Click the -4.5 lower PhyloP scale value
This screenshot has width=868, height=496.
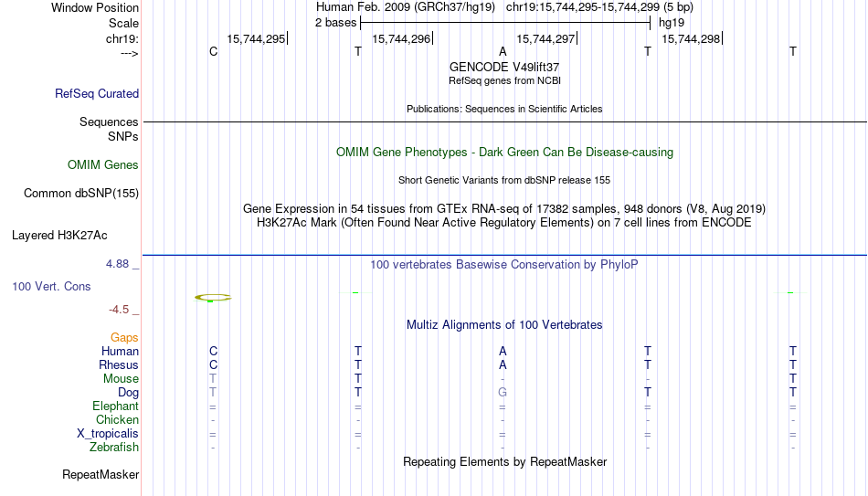[119, 310]
